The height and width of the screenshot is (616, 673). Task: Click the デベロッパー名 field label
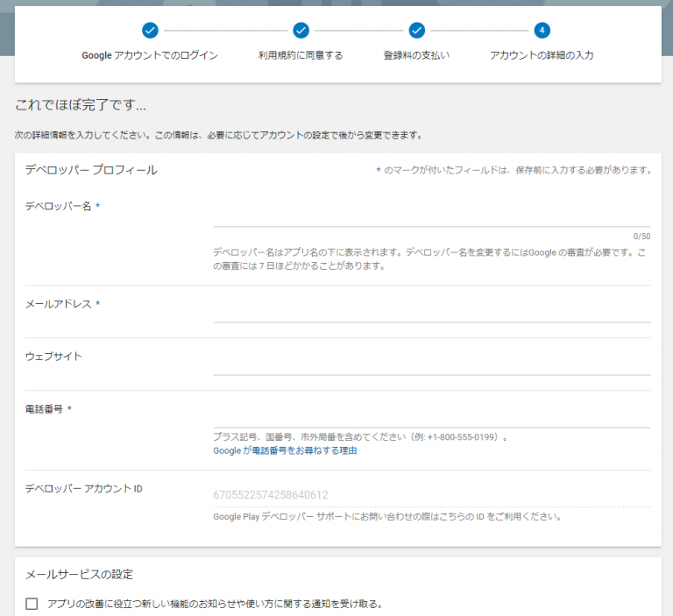pos(58,206)
